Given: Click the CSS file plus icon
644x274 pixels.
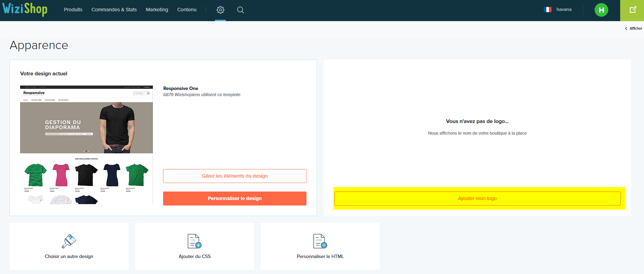Looking at the screenshot, I should pos(194,241).
